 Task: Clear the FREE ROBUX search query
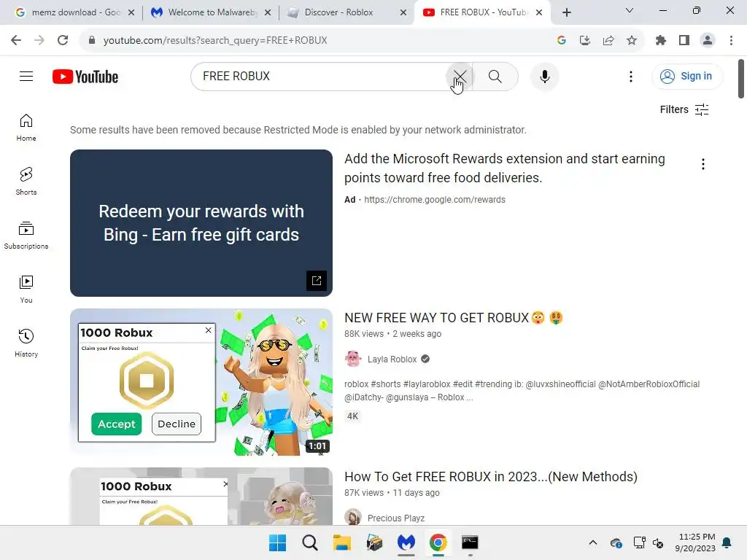pos(460,76)
